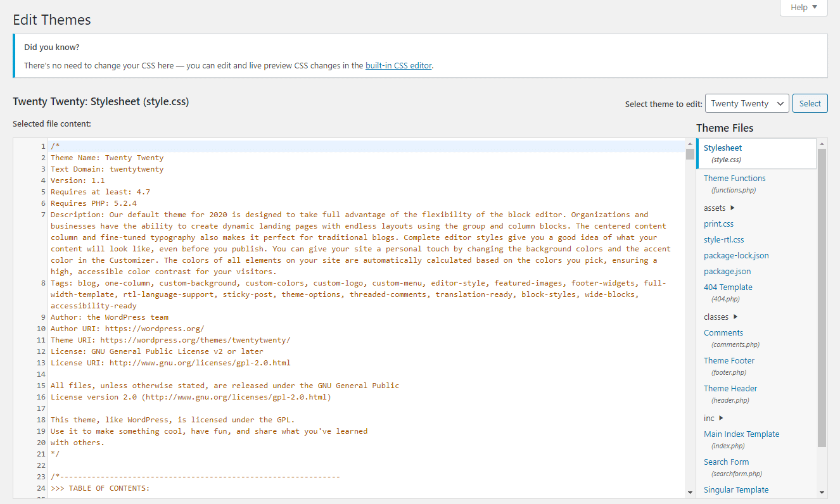Open the Search Form file

tap(726, 462)
